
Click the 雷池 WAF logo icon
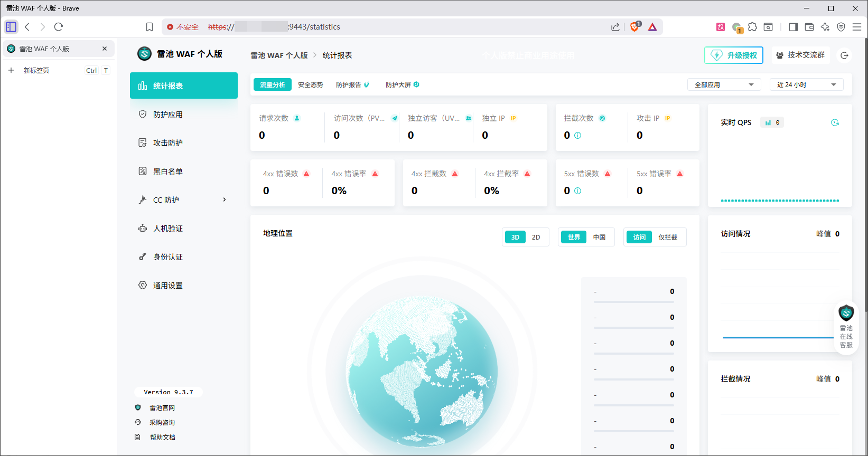pyautogui.click(x=144, y=54)
